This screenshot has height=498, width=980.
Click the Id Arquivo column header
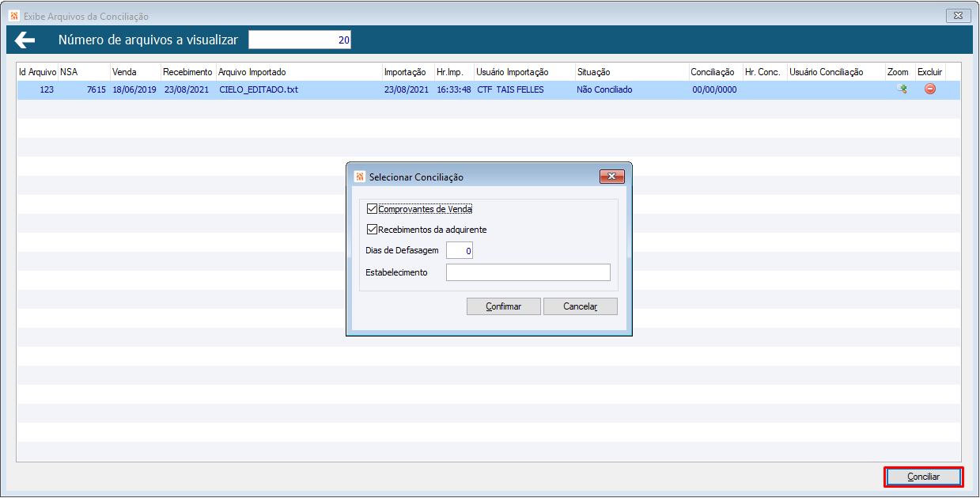(x=37, y=72)
